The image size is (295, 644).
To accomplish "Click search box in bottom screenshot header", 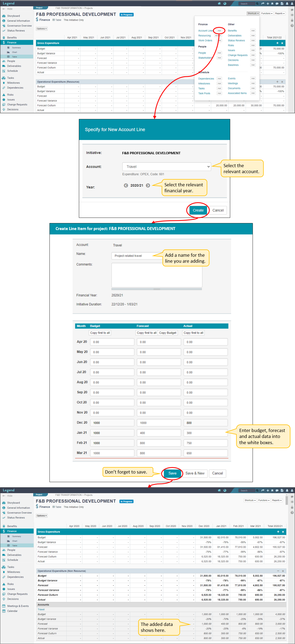I will [x=247, y=491].
